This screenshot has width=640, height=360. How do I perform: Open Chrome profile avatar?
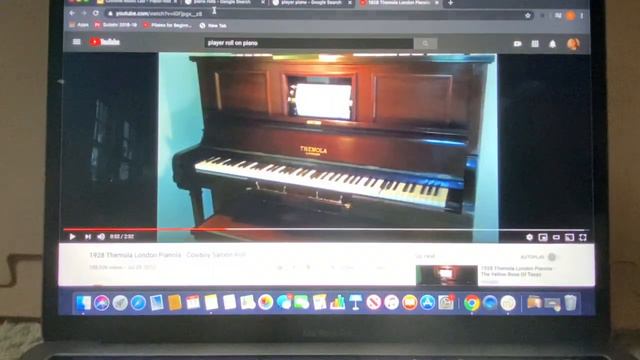tap(571, 16)
